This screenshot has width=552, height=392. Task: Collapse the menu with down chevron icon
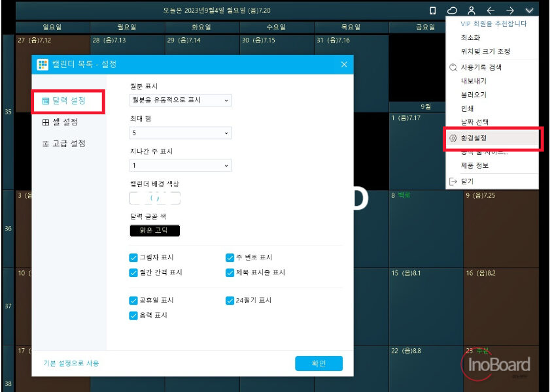[x=529, y=10]
